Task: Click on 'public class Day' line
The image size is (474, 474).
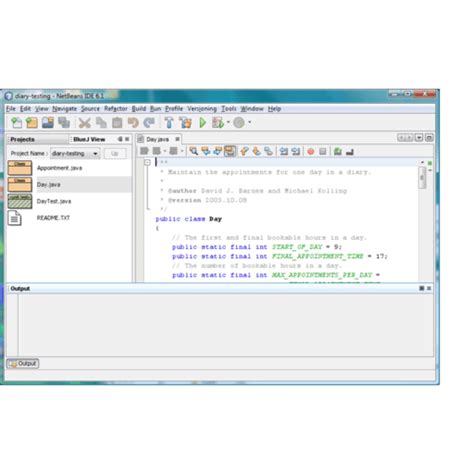Action: tap(189, 219)
